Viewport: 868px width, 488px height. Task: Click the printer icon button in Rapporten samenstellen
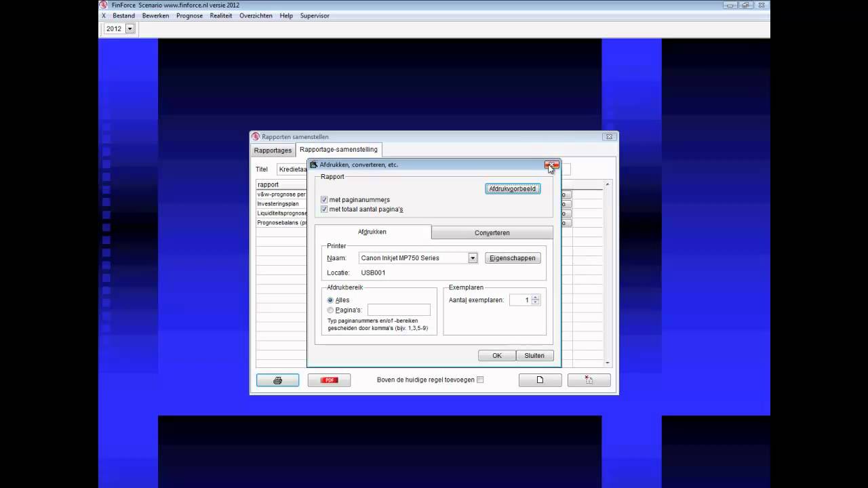277,380
